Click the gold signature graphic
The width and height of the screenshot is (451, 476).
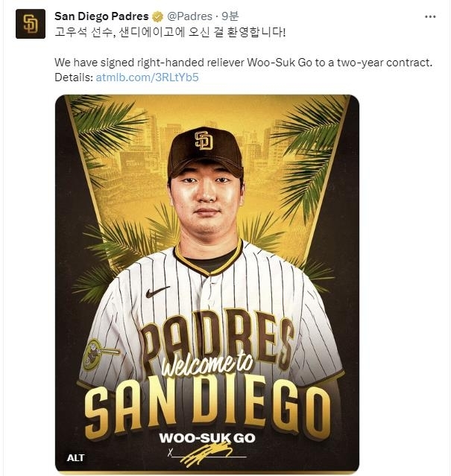click(x=206, y=454)
